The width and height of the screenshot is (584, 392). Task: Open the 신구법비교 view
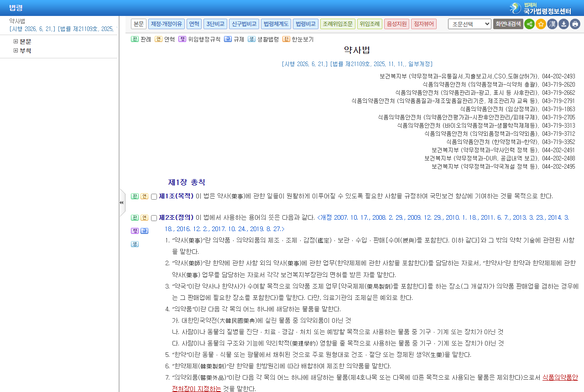pyautogui.click(x=244, y=24)
